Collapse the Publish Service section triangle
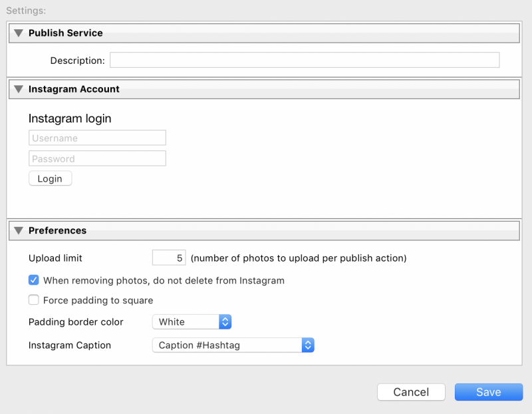The height and width of the screenshot is (414, 532). click(19, 33)
